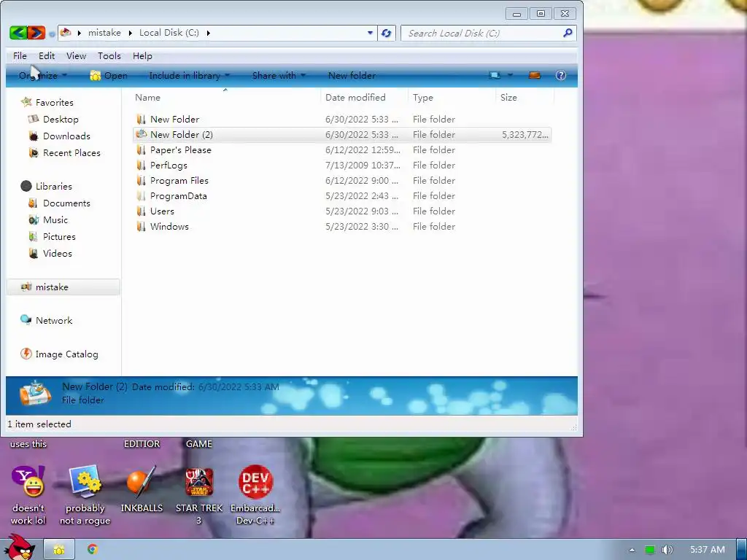This screenshot has width=747, height=560.
Task: Open Music library
Action: point(55,220)
